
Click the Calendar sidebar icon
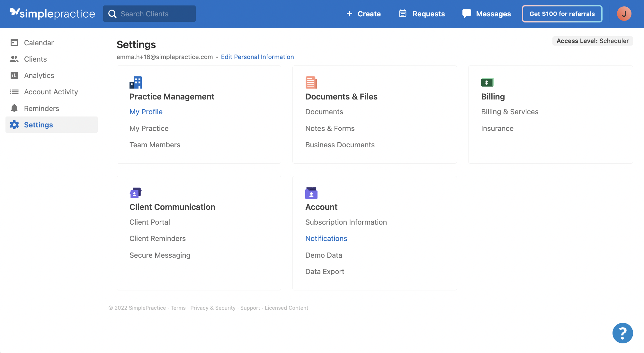(x=14, y=43)
